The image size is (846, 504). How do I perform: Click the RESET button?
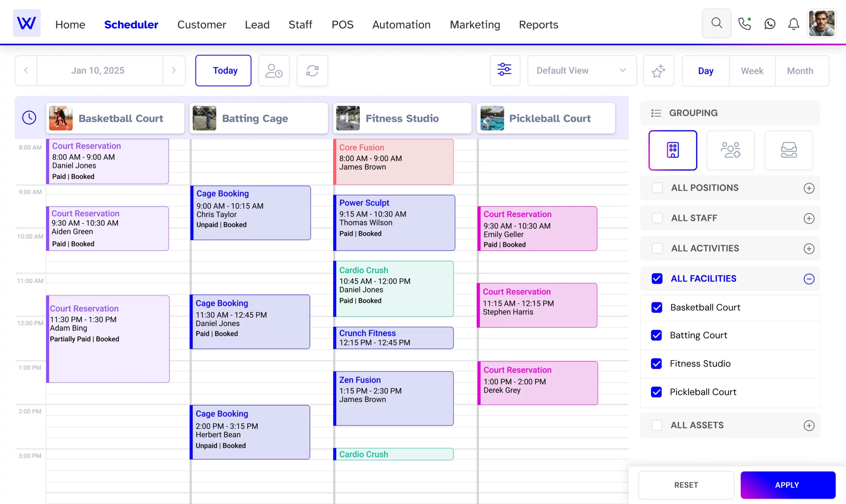point(686,485)
